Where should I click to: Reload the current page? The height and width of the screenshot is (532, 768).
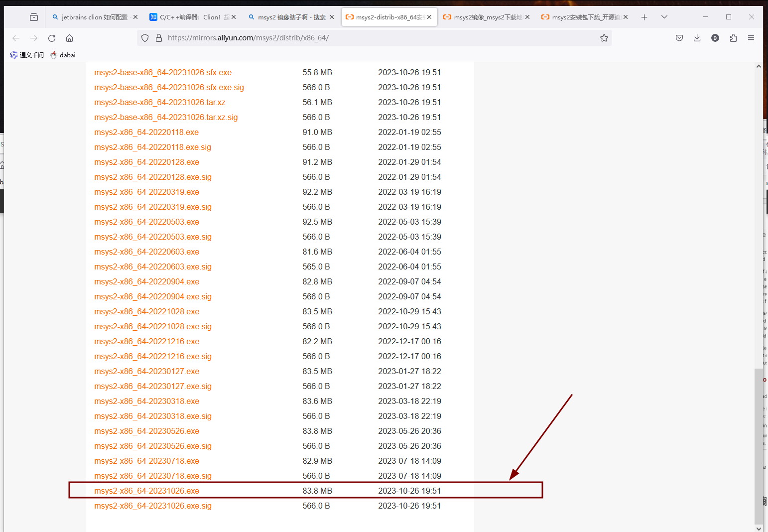click(51, 37)
